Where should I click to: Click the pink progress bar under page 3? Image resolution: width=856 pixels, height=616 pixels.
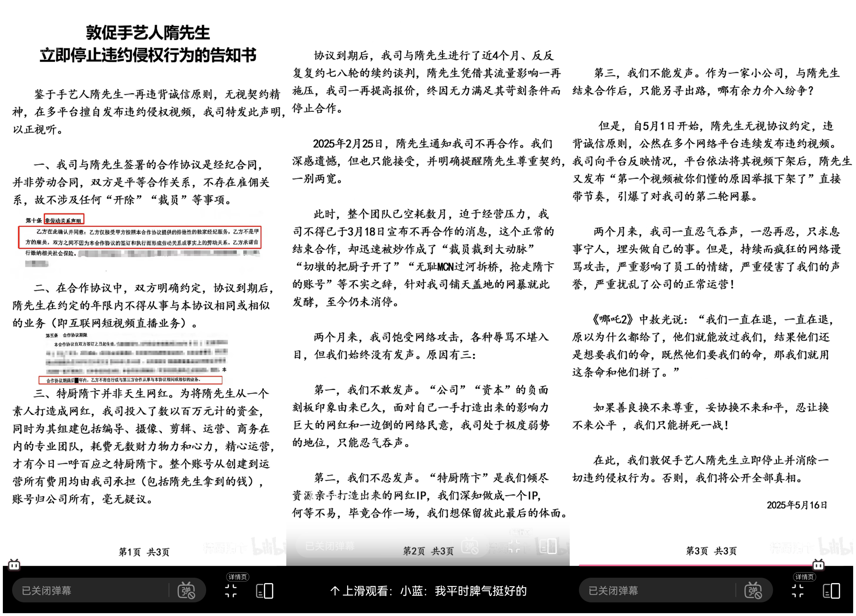pos(694,565)
